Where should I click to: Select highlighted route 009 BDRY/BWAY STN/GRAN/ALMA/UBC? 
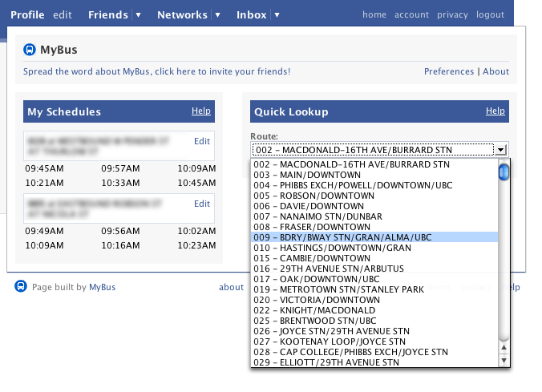point(374,237)
